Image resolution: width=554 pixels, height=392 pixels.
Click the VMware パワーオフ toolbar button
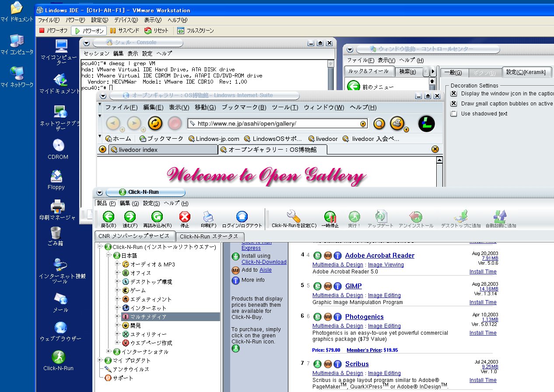tap(53, 31)
